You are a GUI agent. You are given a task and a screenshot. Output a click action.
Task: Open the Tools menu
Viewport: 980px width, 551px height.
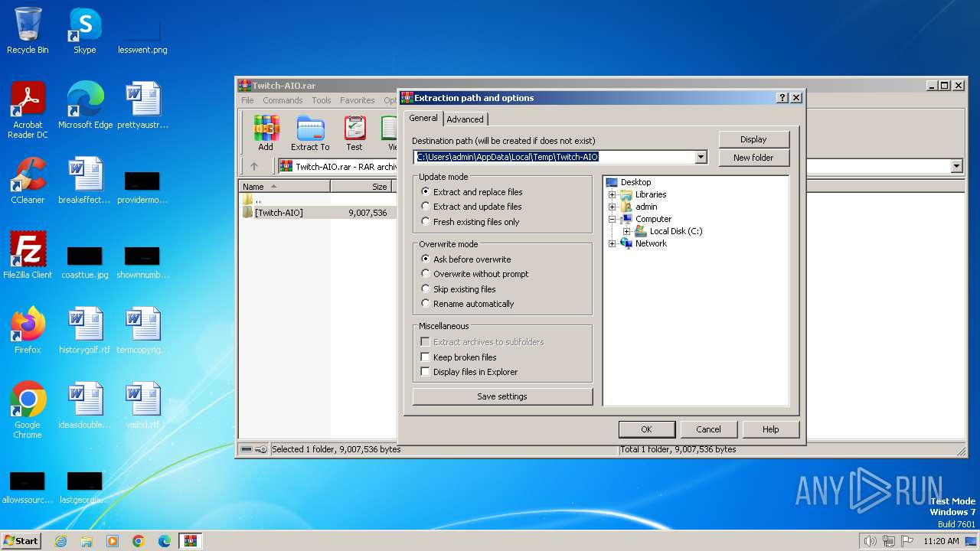pyautogui.click(x=322, y=100)
